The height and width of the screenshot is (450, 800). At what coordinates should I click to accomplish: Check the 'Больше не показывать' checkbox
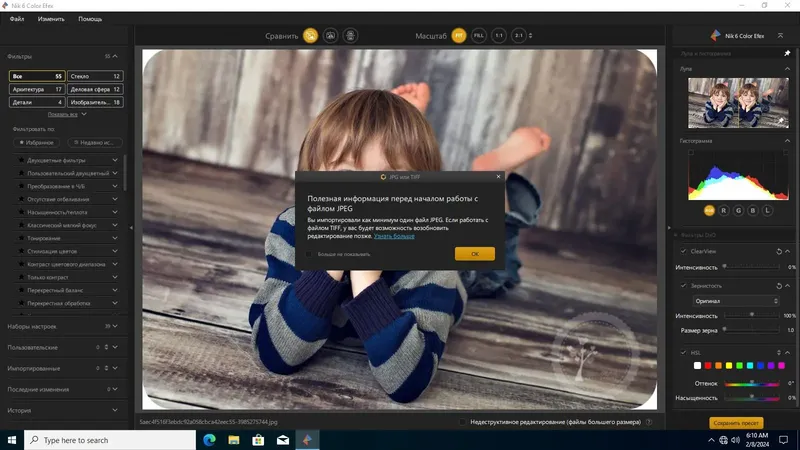[309, 254]
